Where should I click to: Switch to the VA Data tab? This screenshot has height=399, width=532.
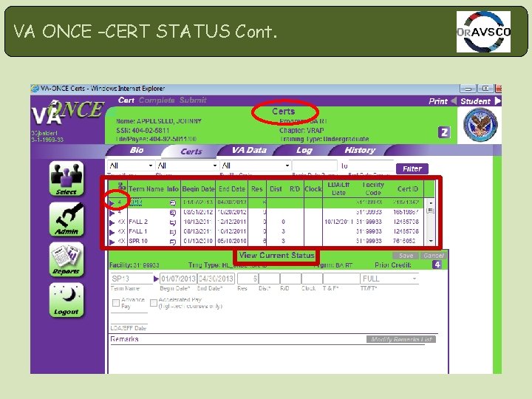tap(249, 150)
